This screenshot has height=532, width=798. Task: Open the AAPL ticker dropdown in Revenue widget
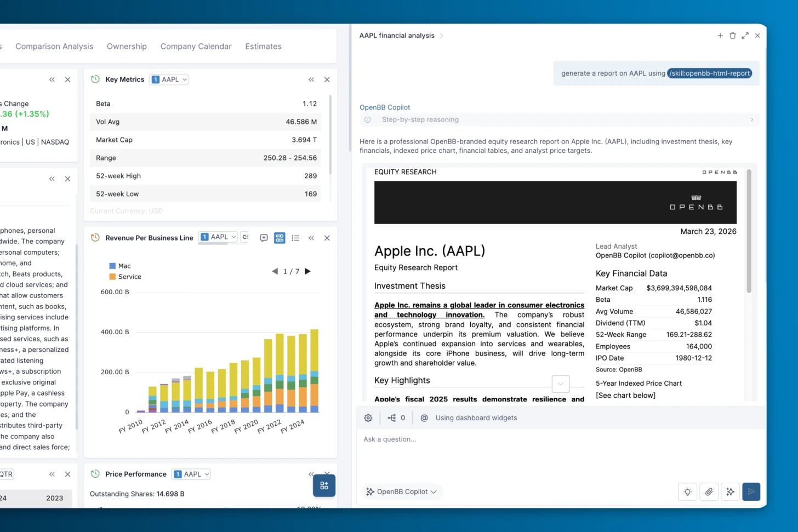[218, 237]
